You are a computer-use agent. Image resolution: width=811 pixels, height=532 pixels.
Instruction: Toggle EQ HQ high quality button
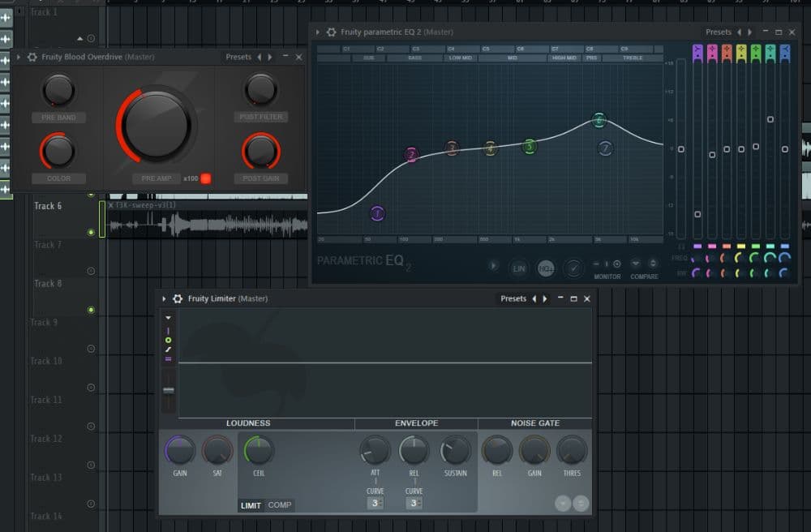(x=546, y=268)
